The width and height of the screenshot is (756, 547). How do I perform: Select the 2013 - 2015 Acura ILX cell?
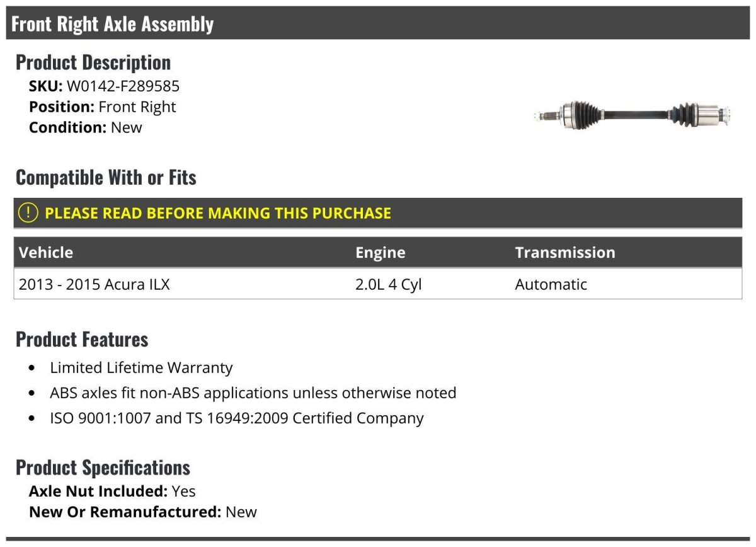pyautogui.click(x=94, y=284)
